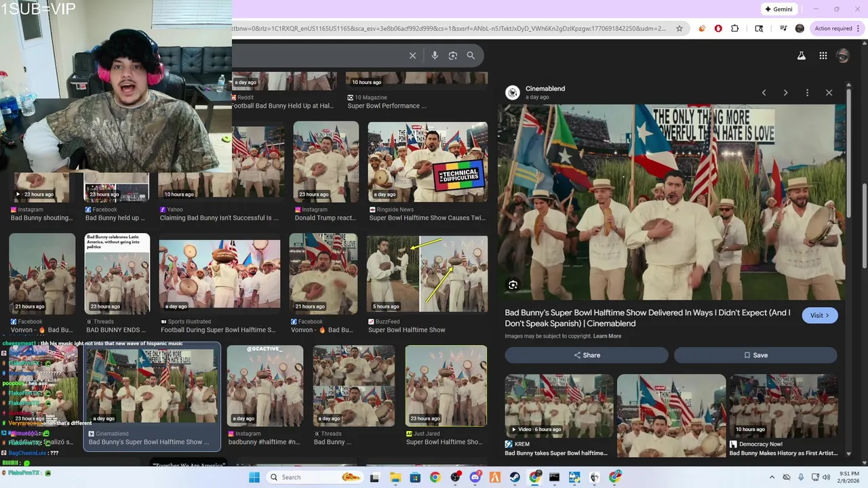Click the Share button under the preview
Screen dimensions: 868x488
[587, 355]
